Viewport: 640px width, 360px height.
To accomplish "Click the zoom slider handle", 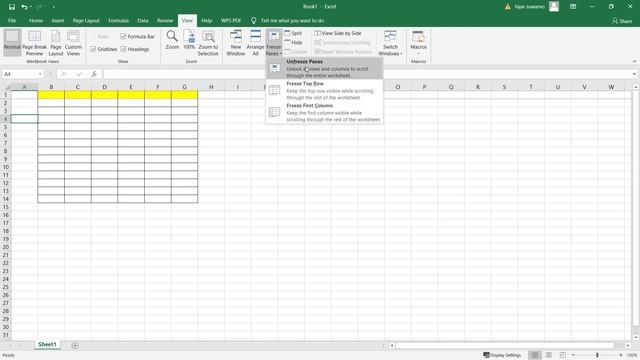I will point(597,355).
